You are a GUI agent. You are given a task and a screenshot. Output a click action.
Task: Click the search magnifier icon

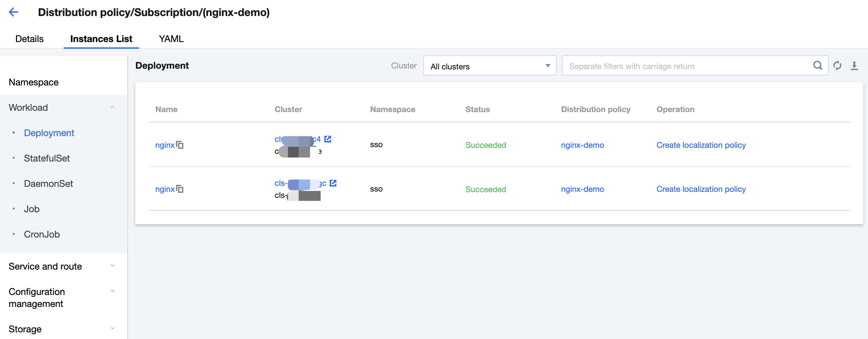point(817,66)
